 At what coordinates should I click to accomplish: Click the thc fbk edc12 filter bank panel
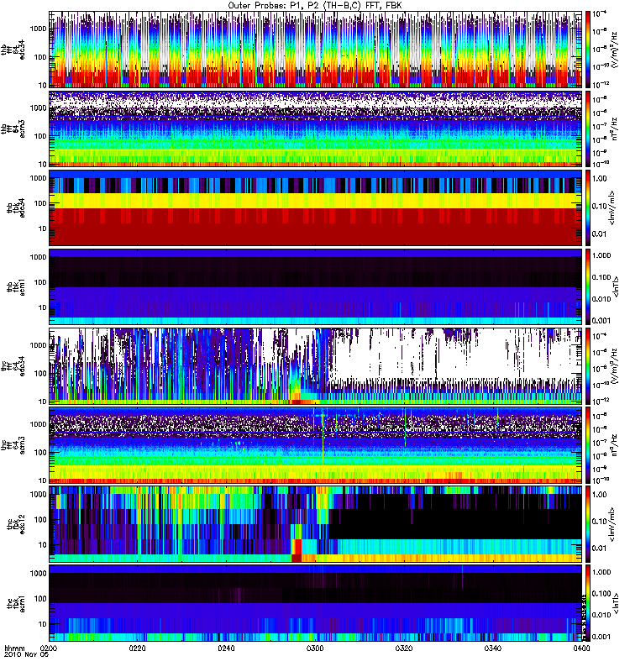[x=316, y=524]
